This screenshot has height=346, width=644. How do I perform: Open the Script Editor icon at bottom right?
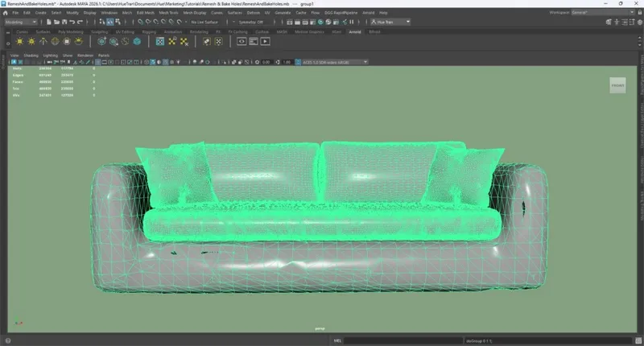(x=638, y=340)
